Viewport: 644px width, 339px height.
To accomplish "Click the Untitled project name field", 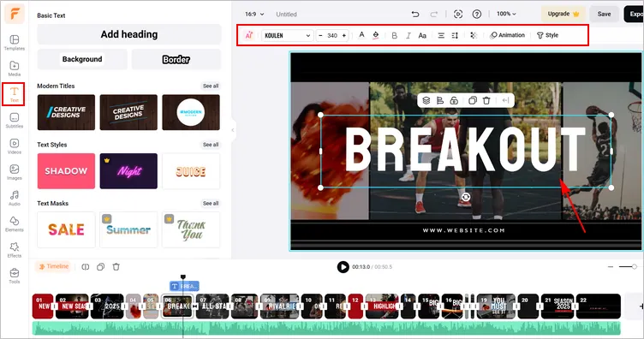I will (286, 15).
